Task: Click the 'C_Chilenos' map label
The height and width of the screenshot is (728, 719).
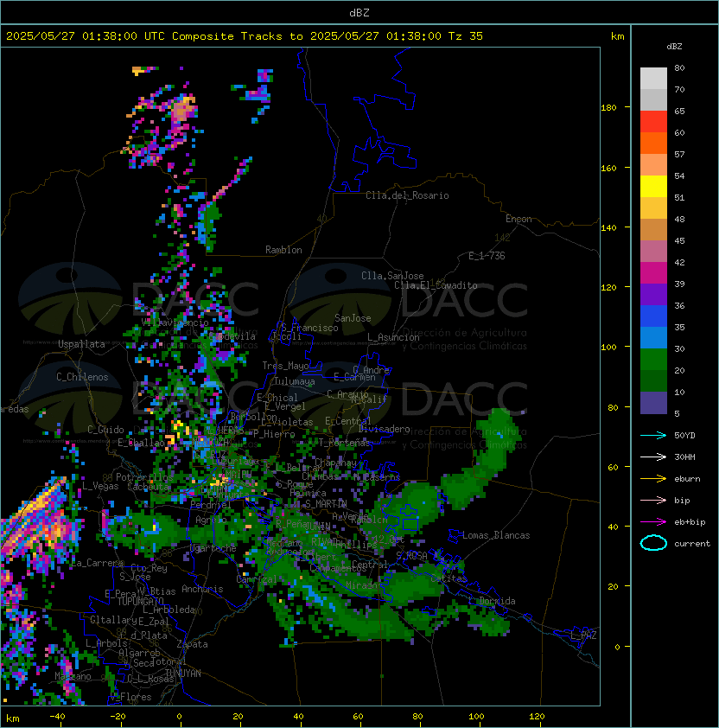Action: tap(82, 377)
